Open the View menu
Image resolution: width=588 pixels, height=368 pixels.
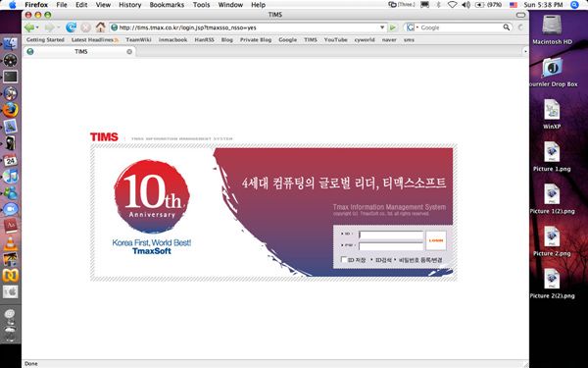pyautogui.click(x=103, y=5)
